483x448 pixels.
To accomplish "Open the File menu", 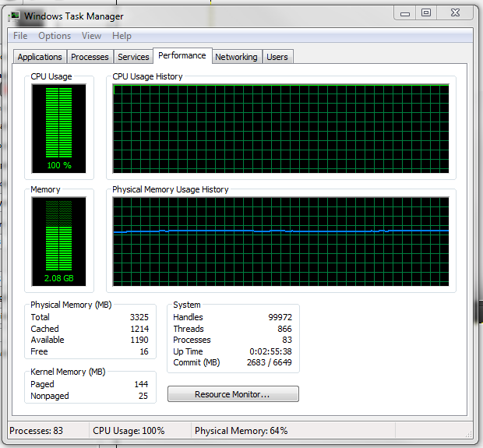I will (20, 36).
